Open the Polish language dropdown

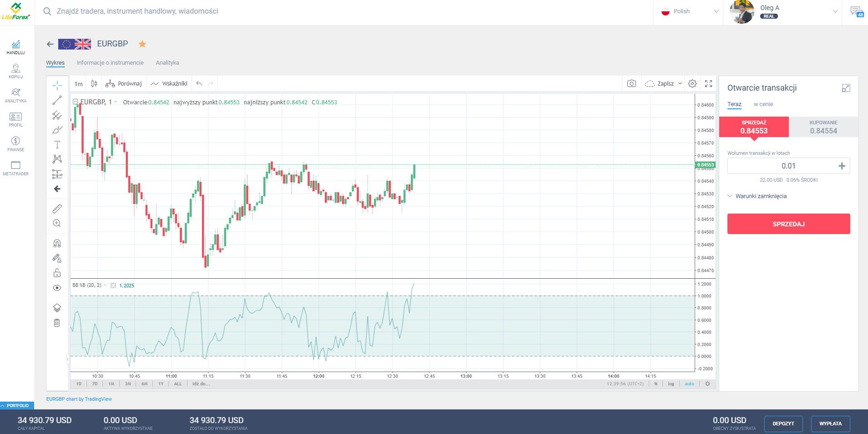click(688, 11)
